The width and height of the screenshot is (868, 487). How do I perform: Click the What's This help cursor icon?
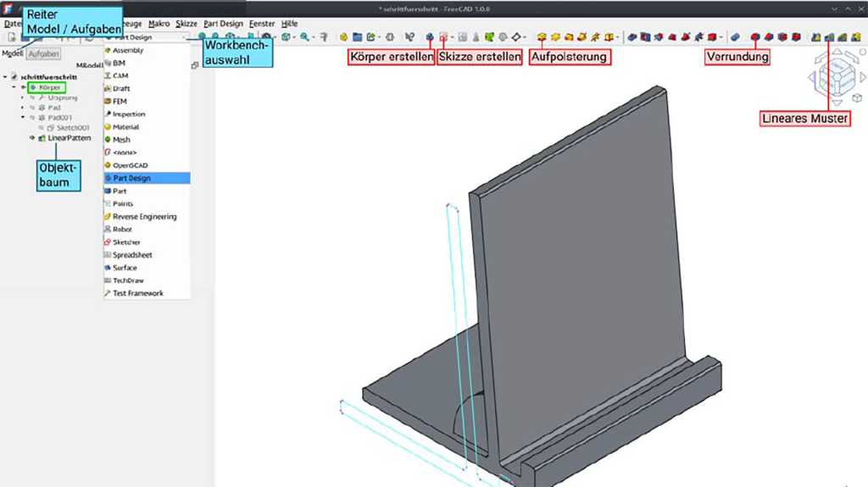coord(409,37)
